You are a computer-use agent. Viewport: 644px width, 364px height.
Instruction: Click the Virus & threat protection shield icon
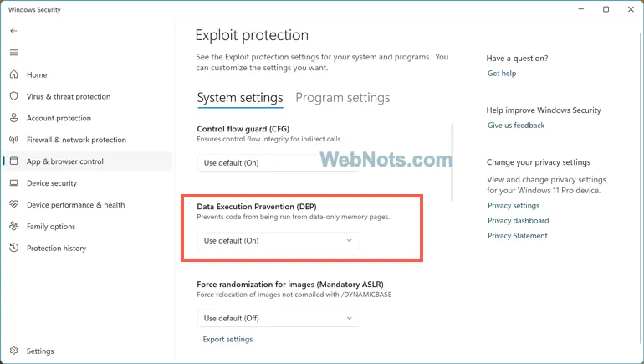(x=13, y=96)
